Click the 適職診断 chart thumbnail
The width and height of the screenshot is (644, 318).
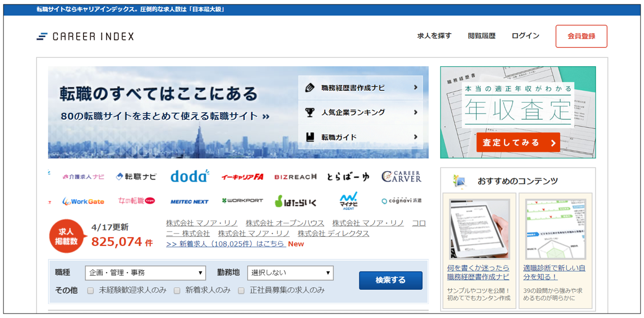556,229
